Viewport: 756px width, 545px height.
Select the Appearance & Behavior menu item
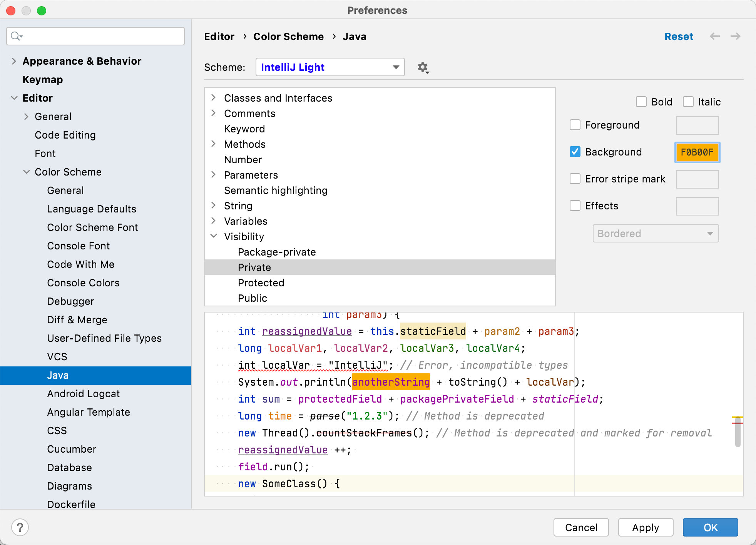[82, 61]
